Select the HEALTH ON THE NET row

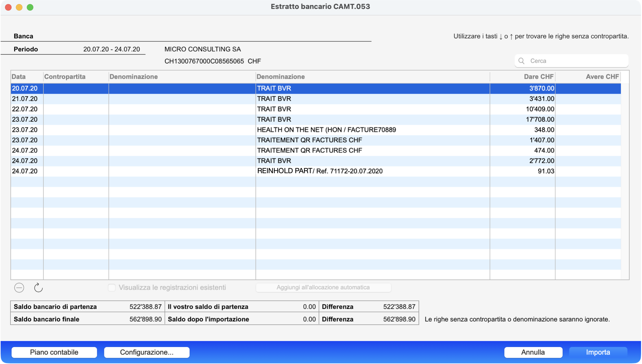pos(326,130)
